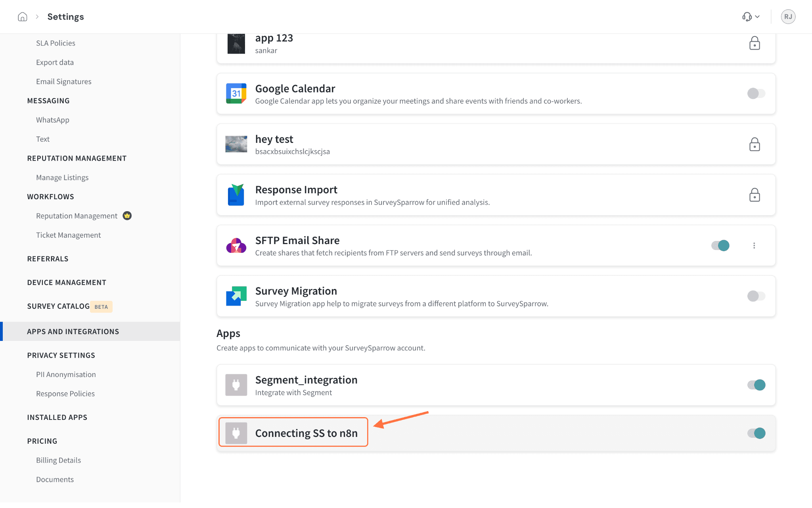
Task: Click the crown badge beside Reputation Management
Action: tap(127, 216)
